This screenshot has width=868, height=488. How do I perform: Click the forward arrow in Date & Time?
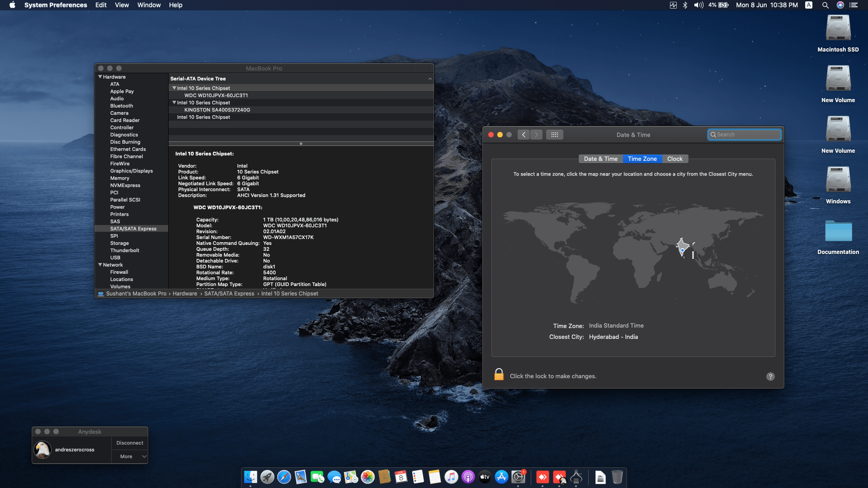point(536,135)
